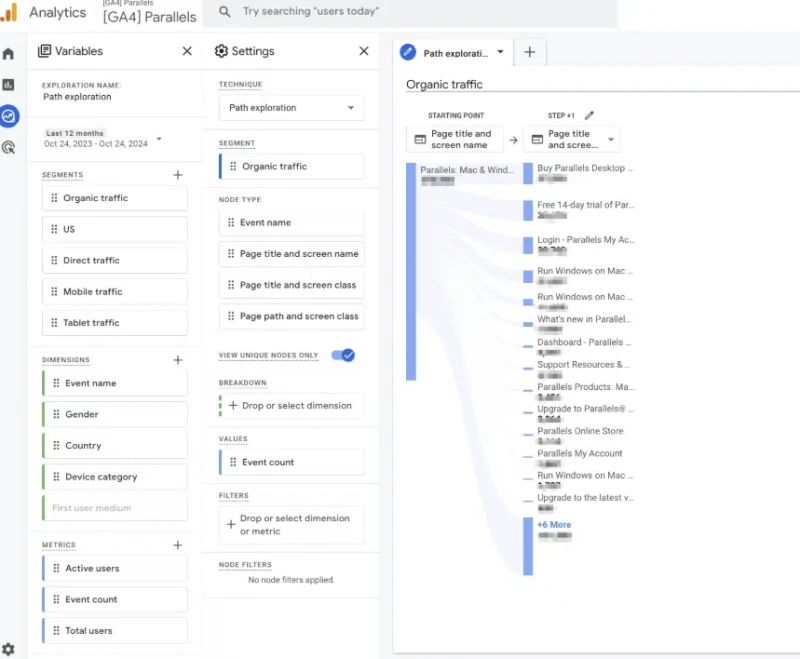Click the search magnifier icon
The height and width of the screenshot is (659, 800).
(x=224, y=11)
